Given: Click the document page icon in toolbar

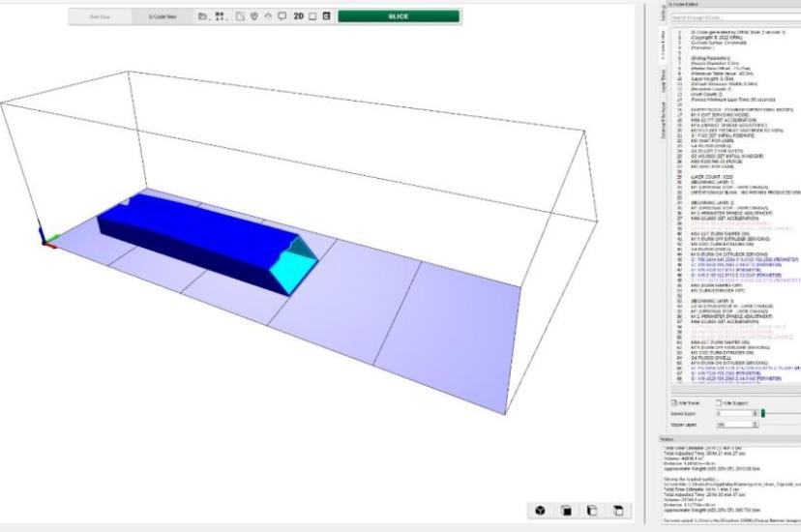Looking at the screenshot, I should click(240, 16).
